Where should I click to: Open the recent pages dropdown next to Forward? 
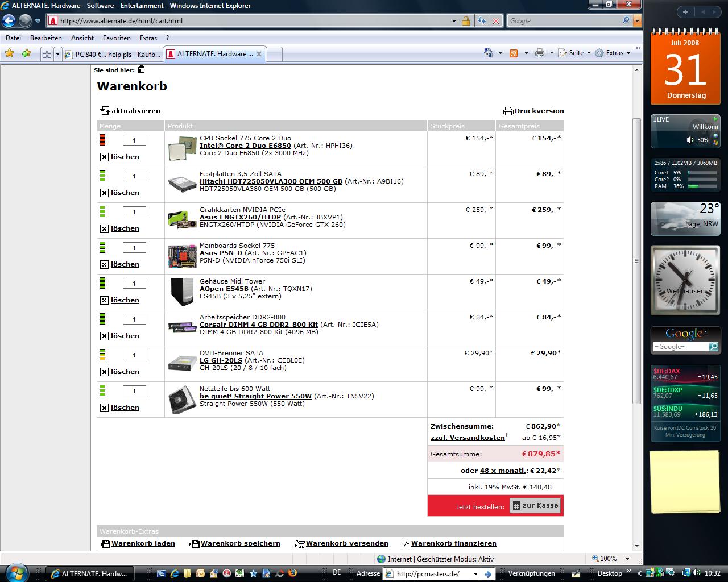pos(38,21)
